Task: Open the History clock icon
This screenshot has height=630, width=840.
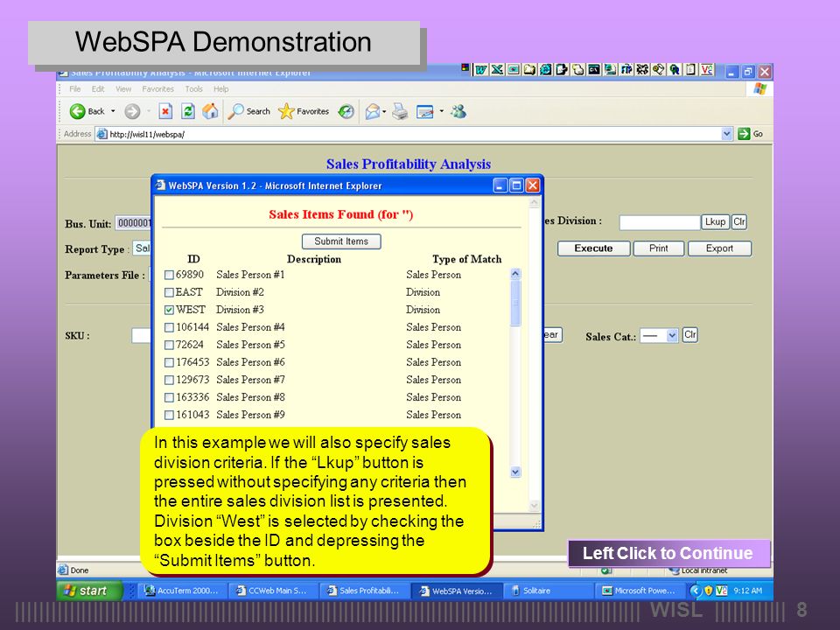Action: pos(346,111)
